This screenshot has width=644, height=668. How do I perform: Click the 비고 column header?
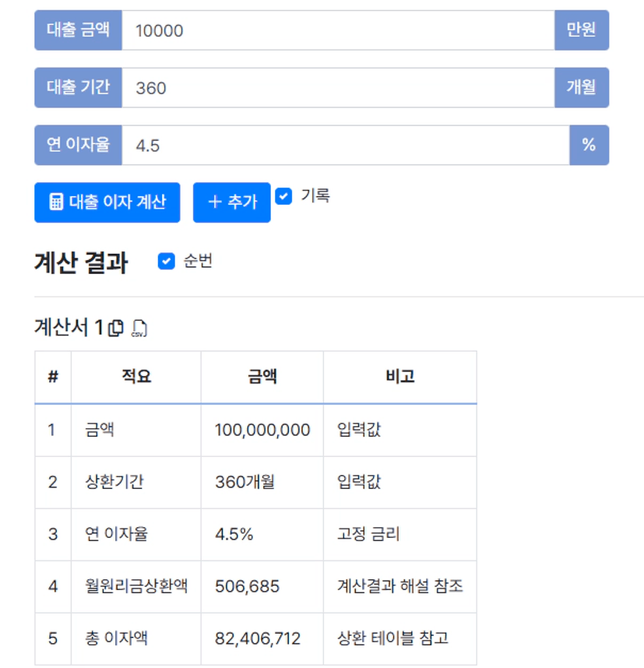coord(400,377)
